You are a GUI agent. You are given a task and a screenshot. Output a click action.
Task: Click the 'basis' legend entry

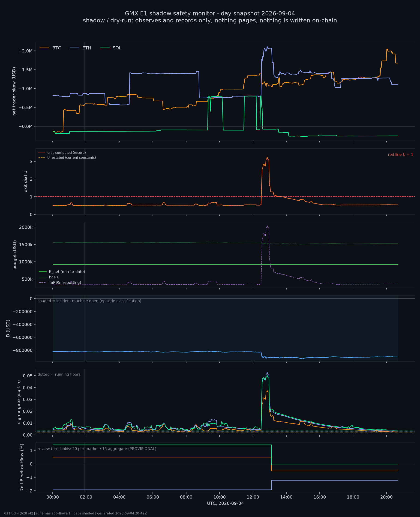tap(49, 277)
